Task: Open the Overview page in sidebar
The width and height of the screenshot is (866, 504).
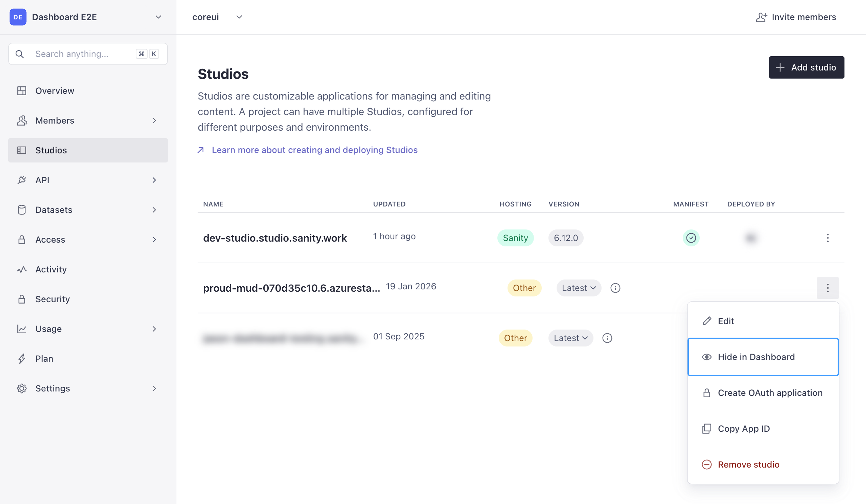Action: click(x=88, y=91)
